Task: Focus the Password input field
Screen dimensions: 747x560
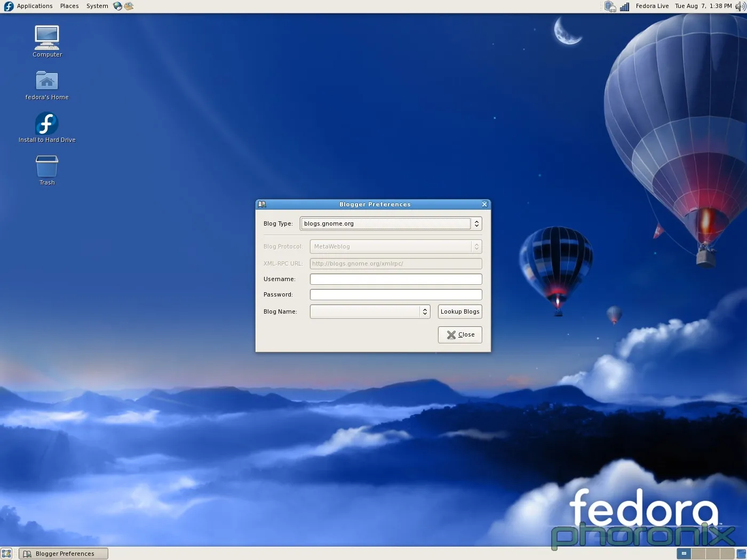Action: [396, 294]
